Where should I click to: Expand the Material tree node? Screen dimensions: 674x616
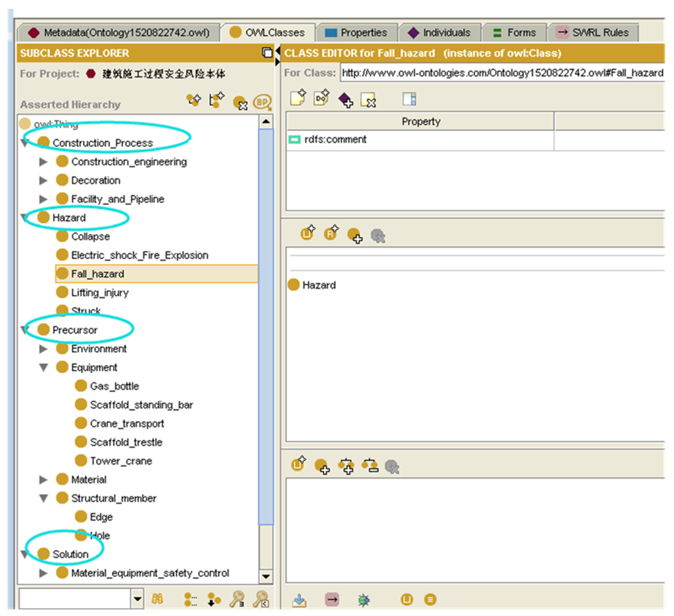[43, 480]
